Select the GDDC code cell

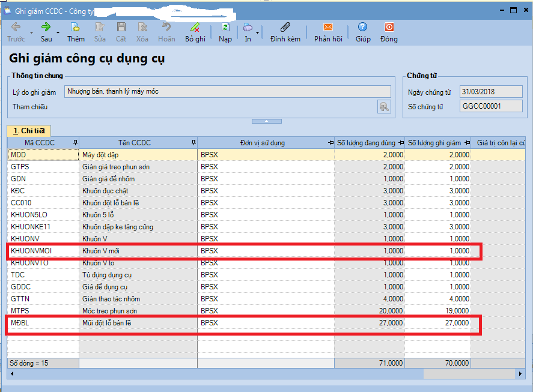[x=43, y=287]
